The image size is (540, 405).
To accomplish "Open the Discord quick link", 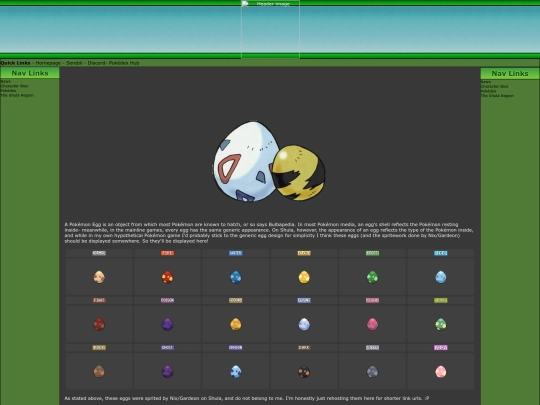I will [96, 63].
